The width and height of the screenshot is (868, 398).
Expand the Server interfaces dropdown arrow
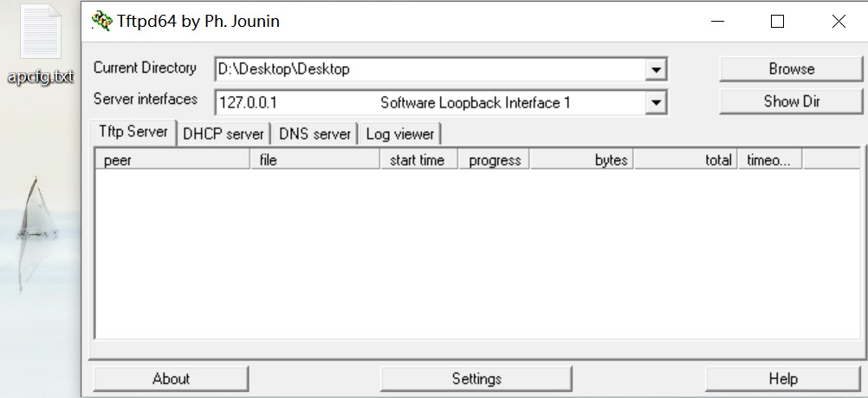pos(656,102)
